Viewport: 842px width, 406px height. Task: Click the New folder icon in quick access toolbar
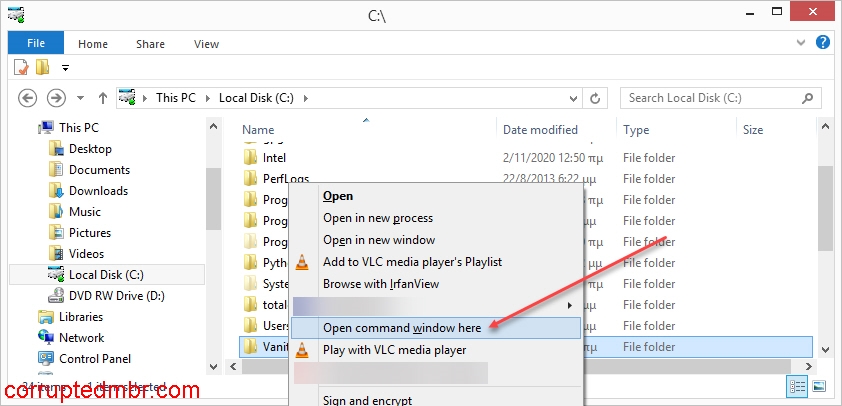coord(43,68)
